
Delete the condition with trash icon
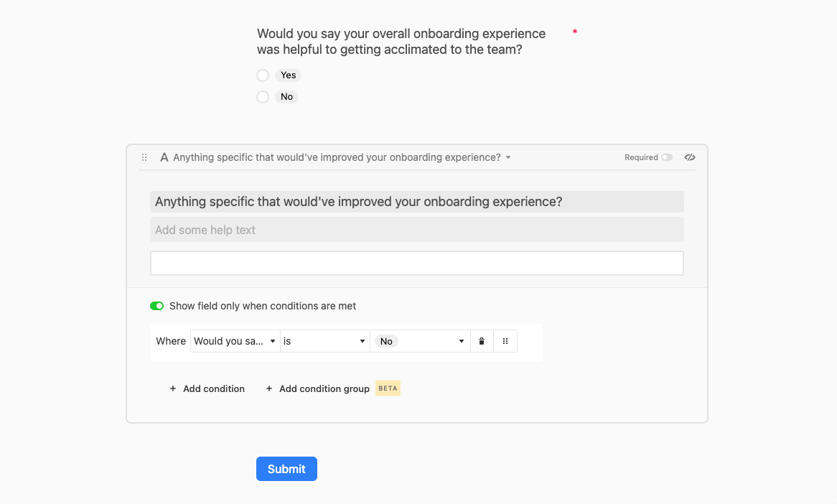[482, 342]
